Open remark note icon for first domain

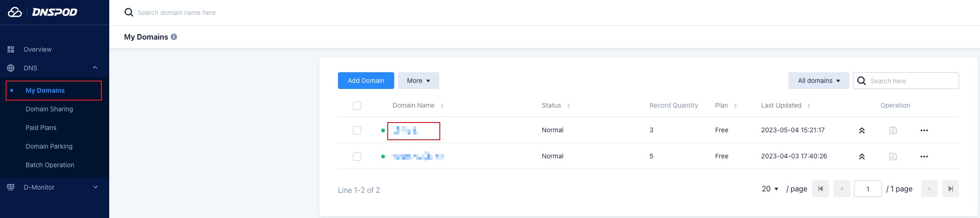click(893, 130)
